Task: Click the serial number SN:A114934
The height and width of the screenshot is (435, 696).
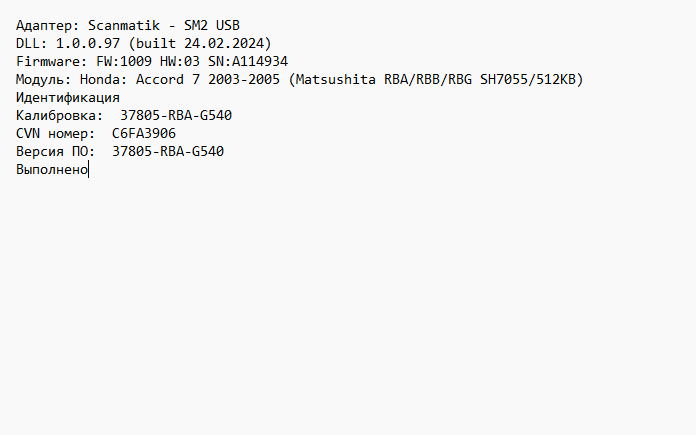Action: coord(247,61)
